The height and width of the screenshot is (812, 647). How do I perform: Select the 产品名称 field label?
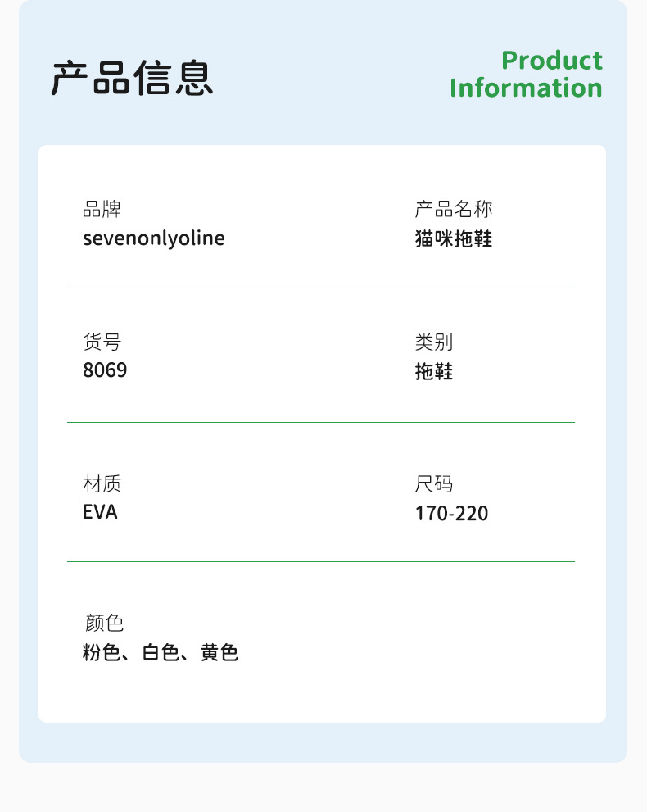click(x=454, y=210)
